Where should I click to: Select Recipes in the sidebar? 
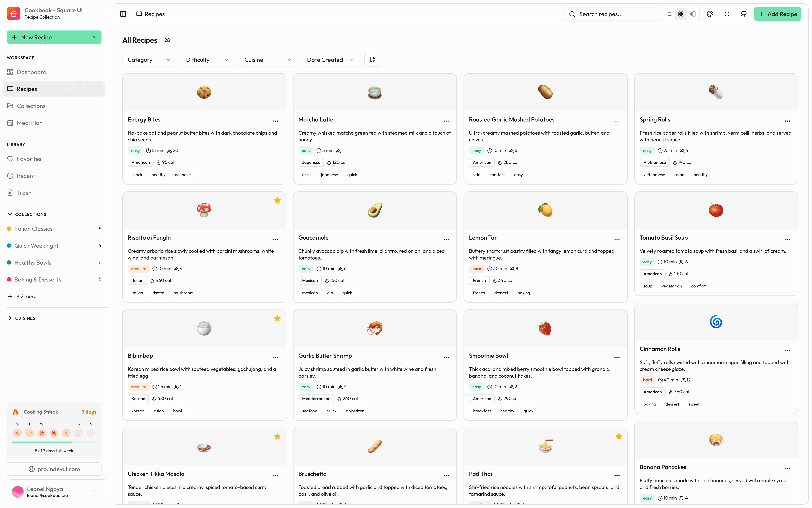point(54,89)
